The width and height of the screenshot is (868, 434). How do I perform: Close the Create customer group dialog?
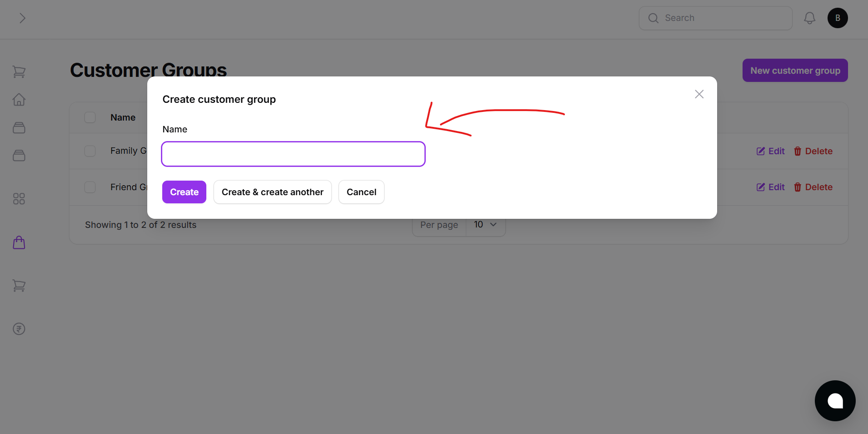pyautogui.click(x=699, y=94)
